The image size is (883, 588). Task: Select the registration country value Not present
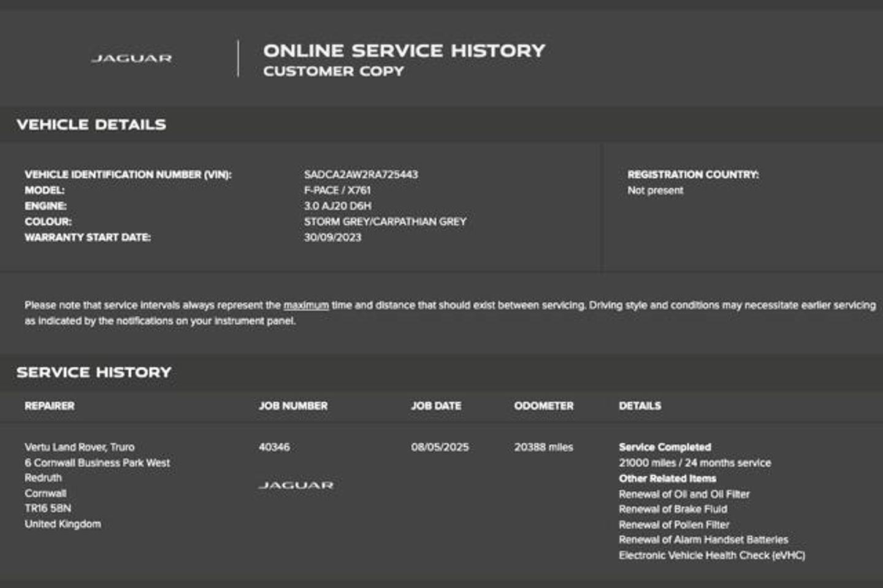coord(655,191)
